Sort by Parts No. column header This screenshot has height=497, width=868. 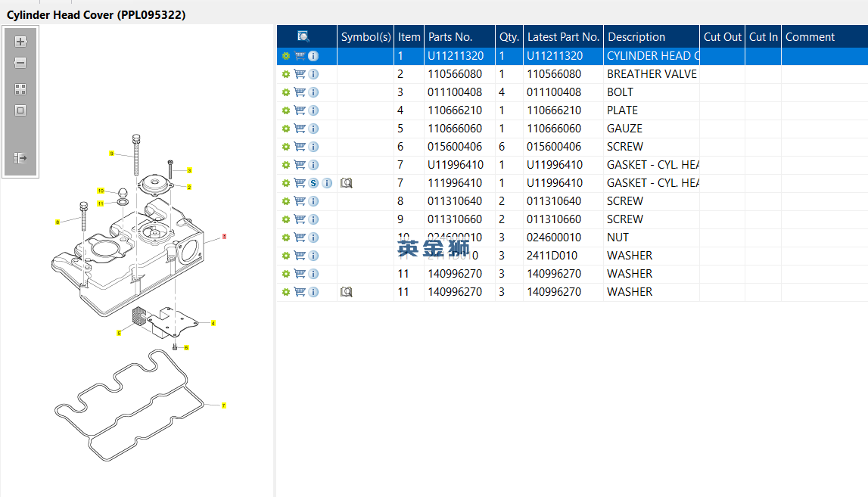click(459, 36)
